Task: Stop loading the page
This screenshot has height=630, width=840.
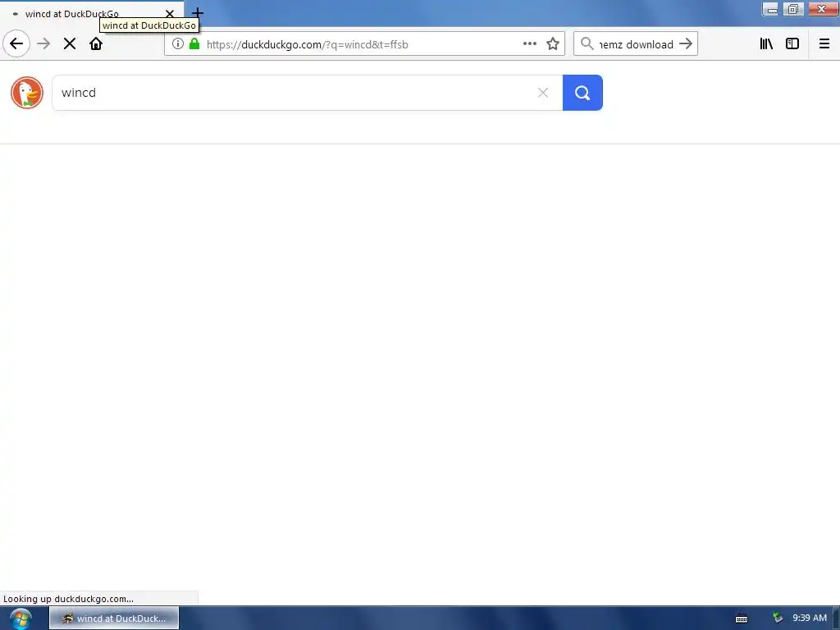Action: tap(70, 44)
